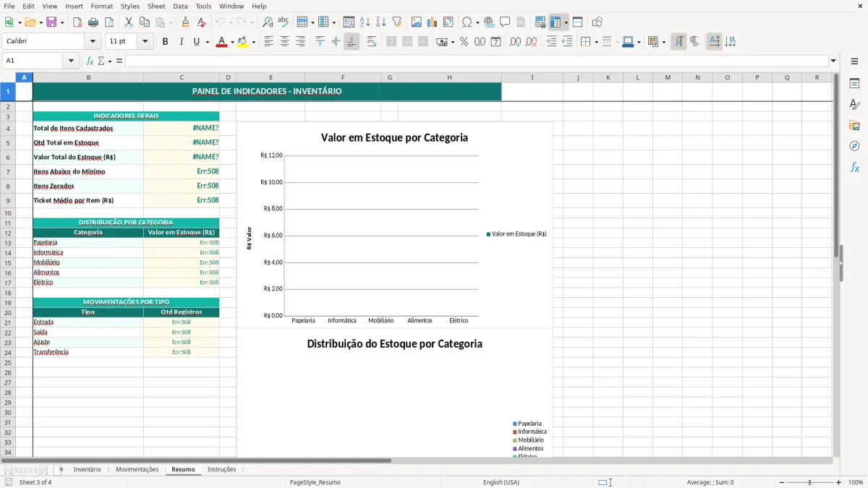Switch to the Instruções sheet tab
Image resolution: width=868 pixels, height=488 pixels.
pos(221,469)
